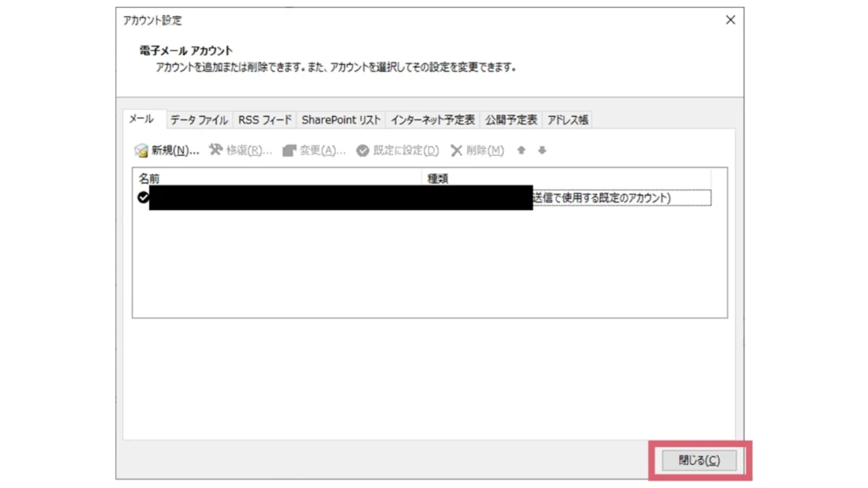The height and width of the screenshot is (488, 868).
Task: Sort accounts by 名前 column header
Action: 277,178
